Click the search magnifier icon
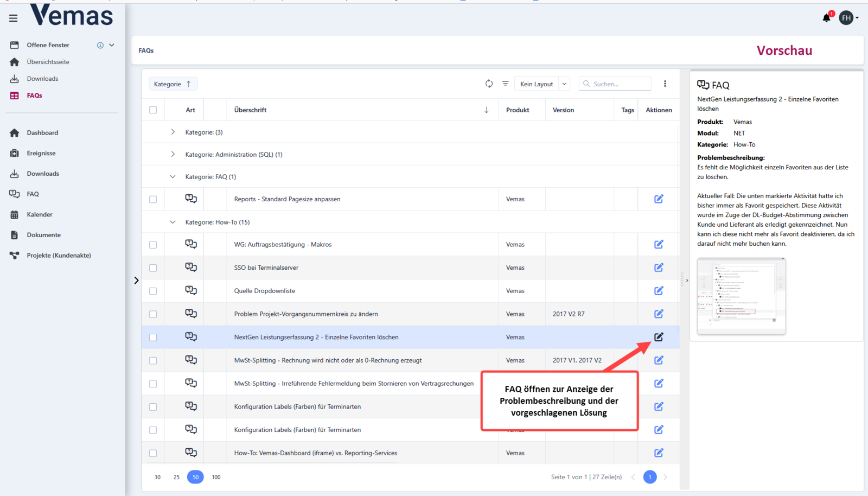Image resolution: width=868 pixels, height=496 pixels. [x=586, y=84]
